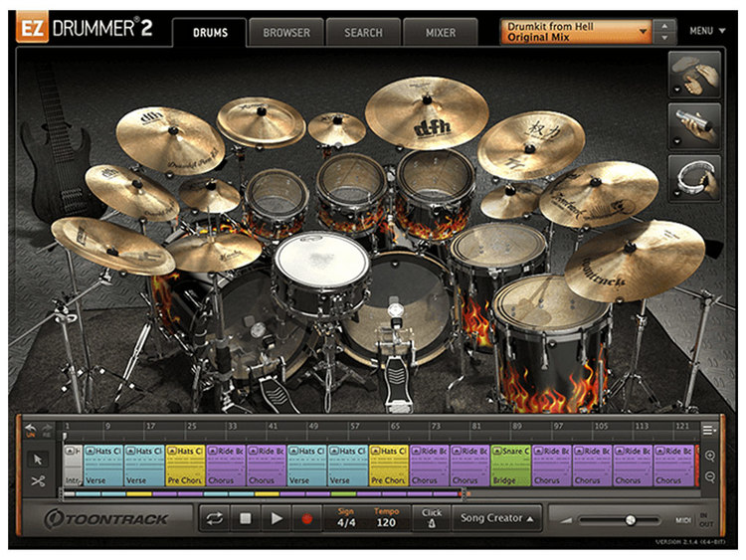Viewport: 746px width, 560px height.
Task: Click the Tempo 120 field
Action: tap(386, 517)
